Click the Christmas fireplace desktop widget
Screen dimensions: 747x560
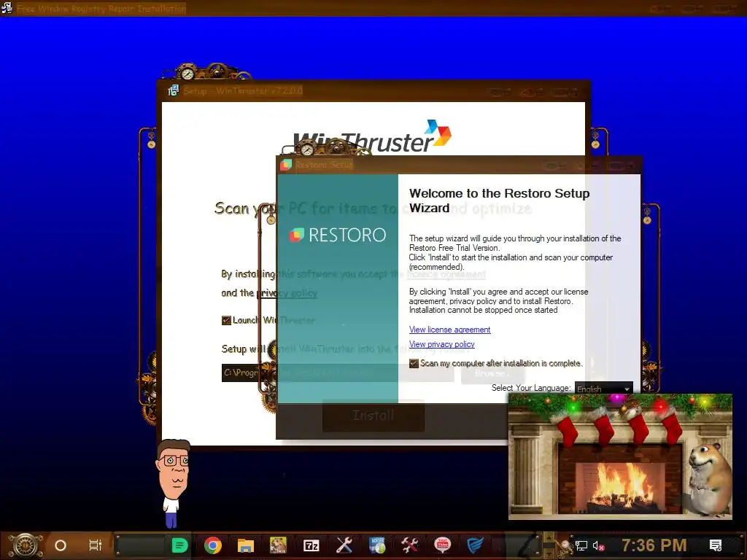coord(620,456)
